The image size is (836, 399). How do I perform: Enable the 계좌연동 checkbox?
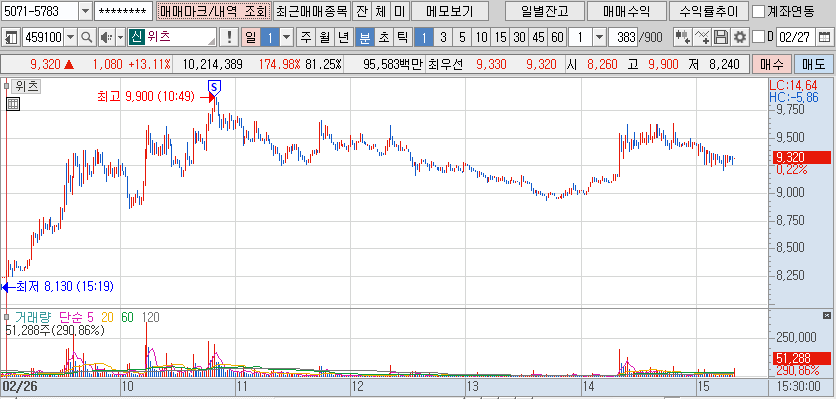pos(758,11)
